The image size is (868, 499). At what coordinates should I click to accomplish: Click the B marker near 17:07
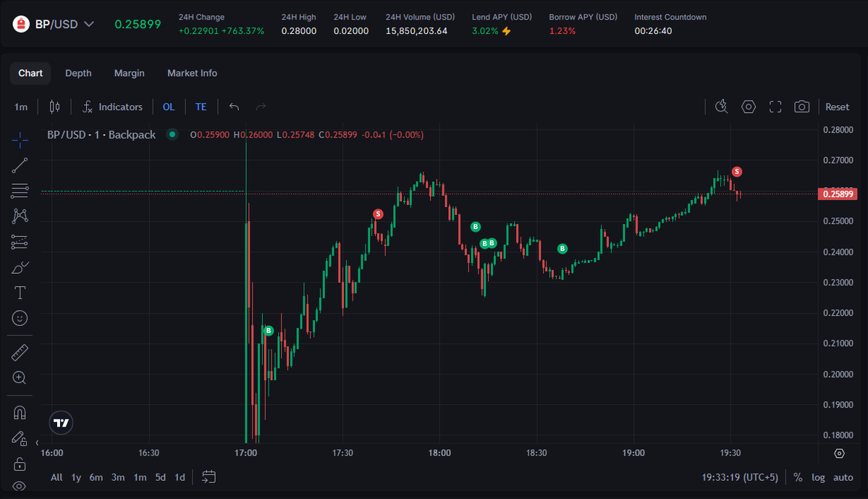(269, 331)
